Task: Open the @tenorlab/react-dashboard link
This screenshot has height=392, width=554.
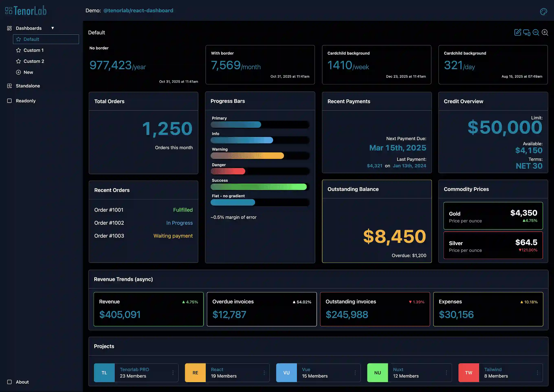Action: [x=138, y=11]
